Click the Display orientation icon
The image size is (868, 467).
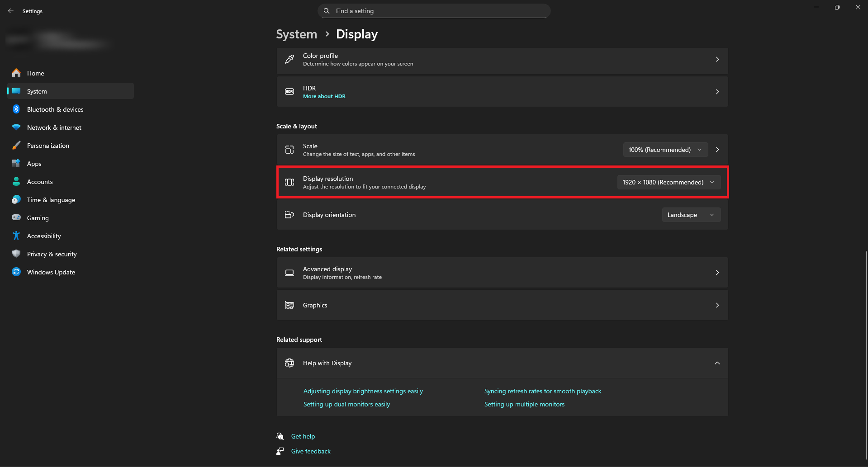pos(289,215)
